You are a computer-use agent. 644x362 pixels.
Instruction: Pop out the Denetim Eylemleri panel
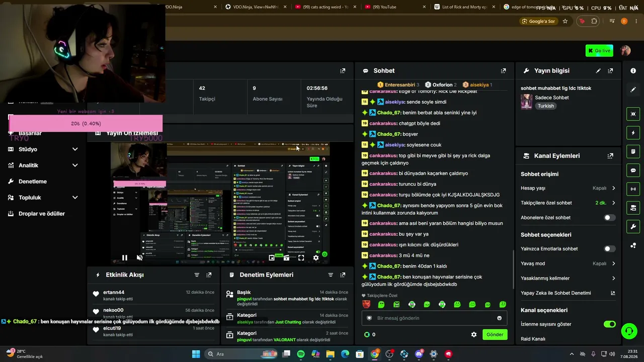[343, 275]
